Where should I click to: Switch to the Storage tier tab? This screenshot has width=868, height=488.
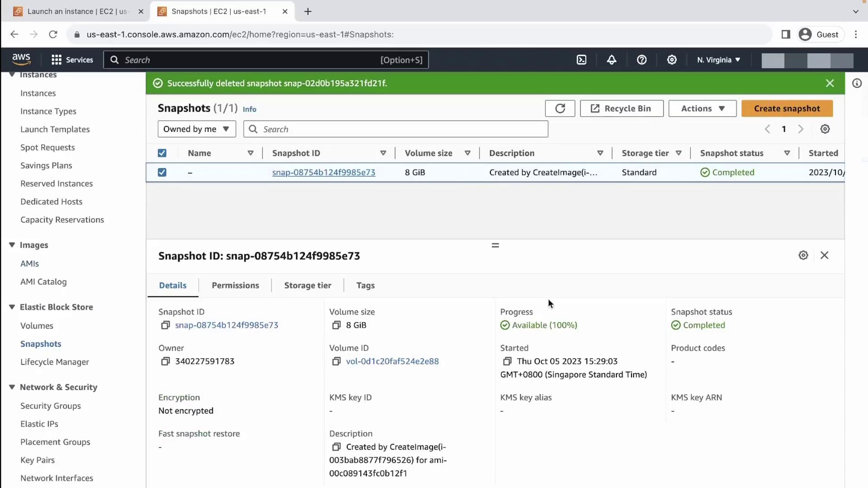[307, 286]
